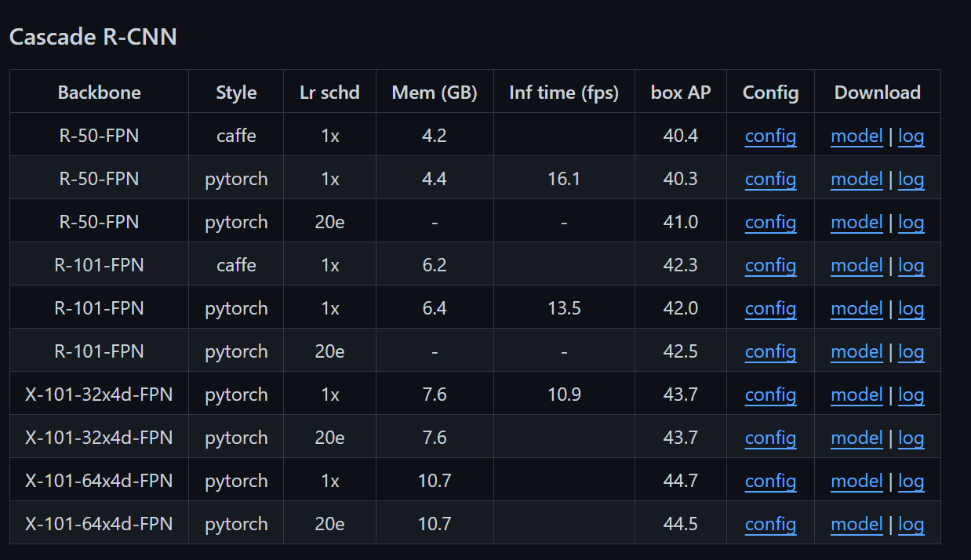View log for X-101-32x4d-FPN 1x row
The width and height of the screenshot is (971, 560).
click(911, 395)
